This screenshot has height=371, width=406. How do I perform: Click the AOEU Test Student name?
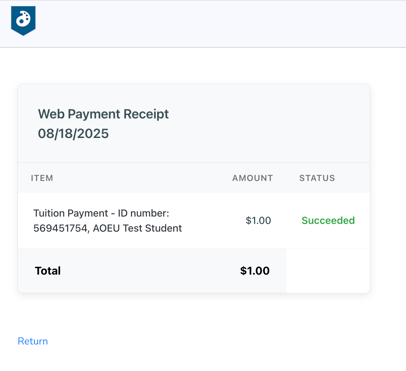tap(137, 228)
